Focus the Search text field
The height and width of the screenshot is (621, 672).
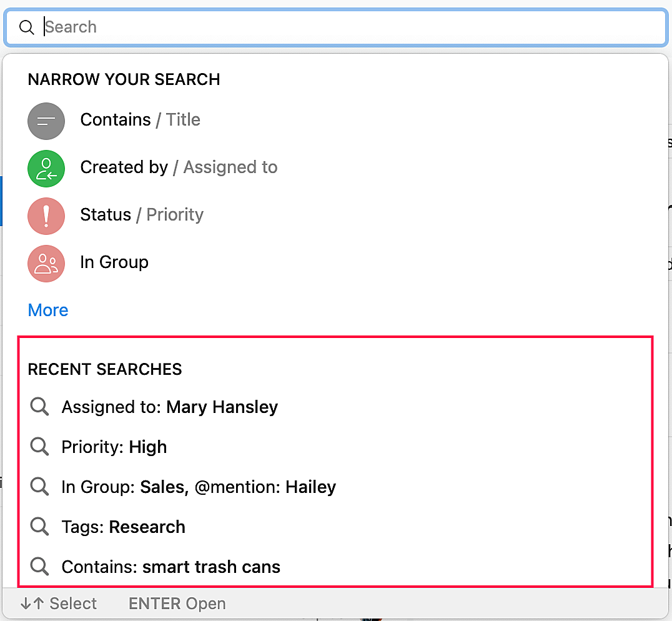click(350, 27)
